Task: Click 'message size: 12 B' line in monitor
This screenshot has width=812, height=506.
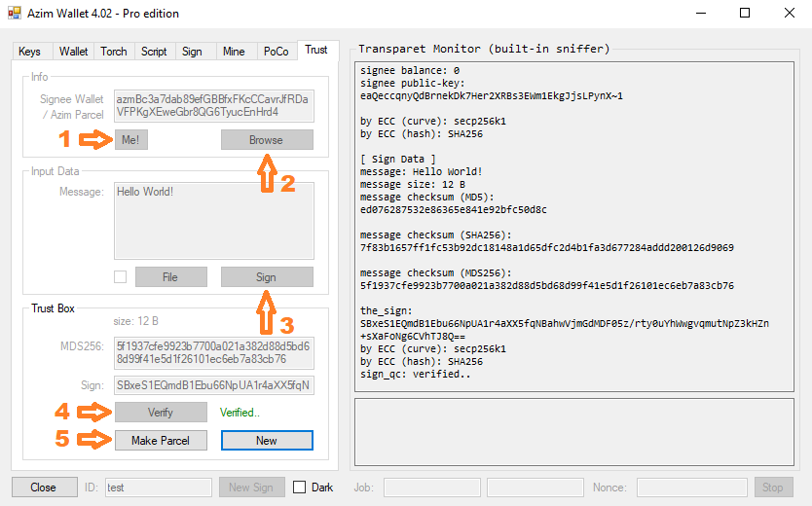Action: pyautogui.click(x=413, y=184)
